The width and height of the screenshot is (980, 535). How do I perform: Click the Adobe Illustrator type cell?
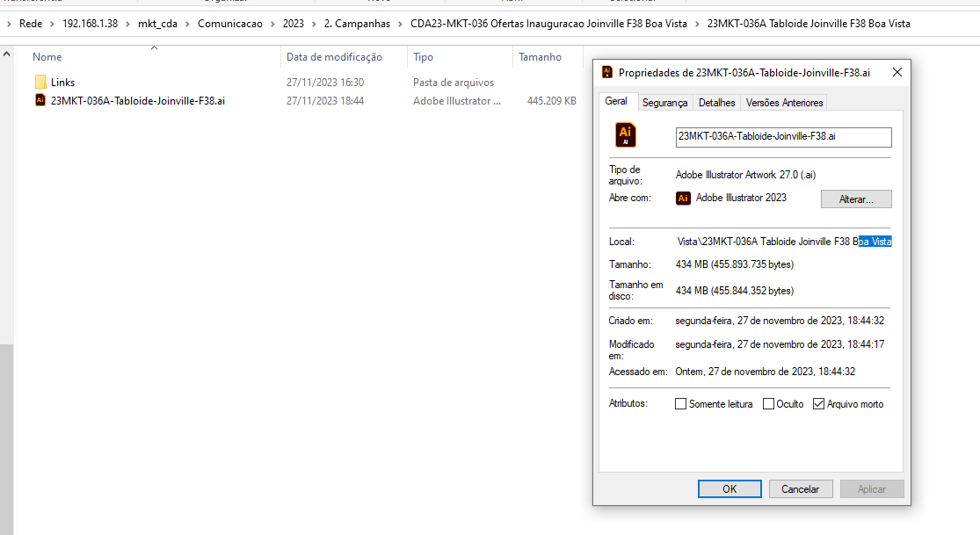click(x=457, y=101)
